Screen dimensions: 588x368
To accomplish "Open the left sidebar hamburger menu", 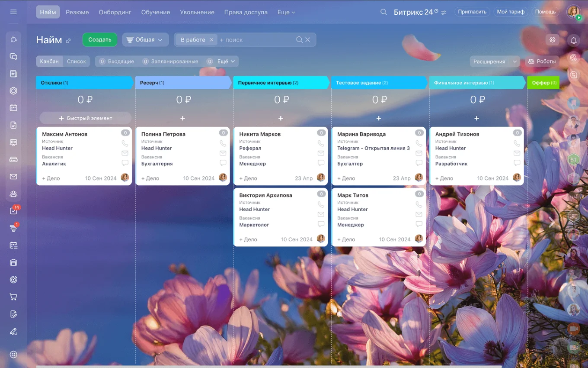I will pyautogui.click(x=13, y=12).
